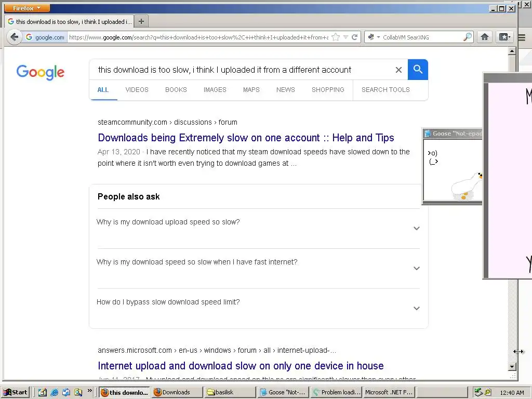Click the steamcommunity.com breadcrumb path
The height and width of the screenshot is (399, 532).
coord(167,122)
